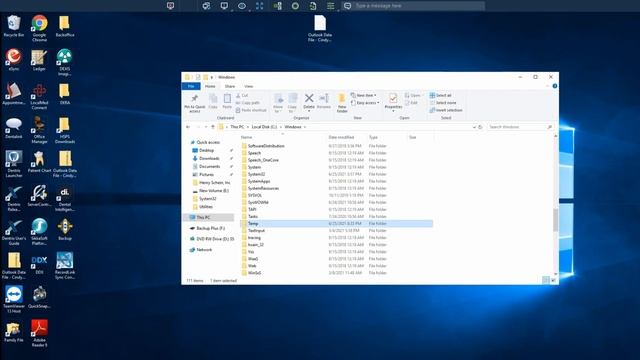Click This PC in the address breadcrumb

click(237, 127)
